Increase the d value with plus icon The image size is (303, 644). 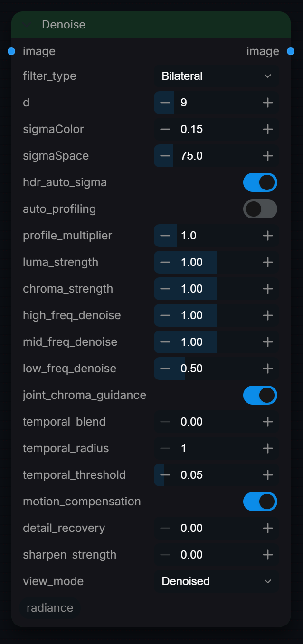tap(268, 103)
